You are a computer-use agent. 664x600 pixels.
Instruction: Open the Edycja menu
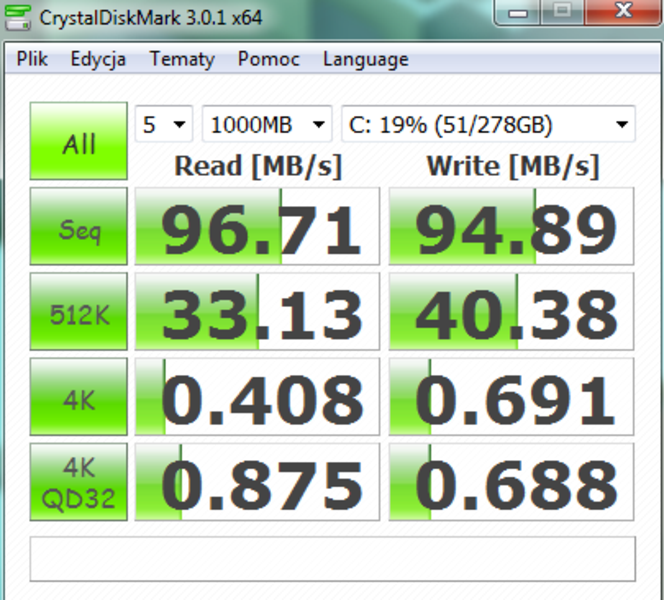[98, 59]
